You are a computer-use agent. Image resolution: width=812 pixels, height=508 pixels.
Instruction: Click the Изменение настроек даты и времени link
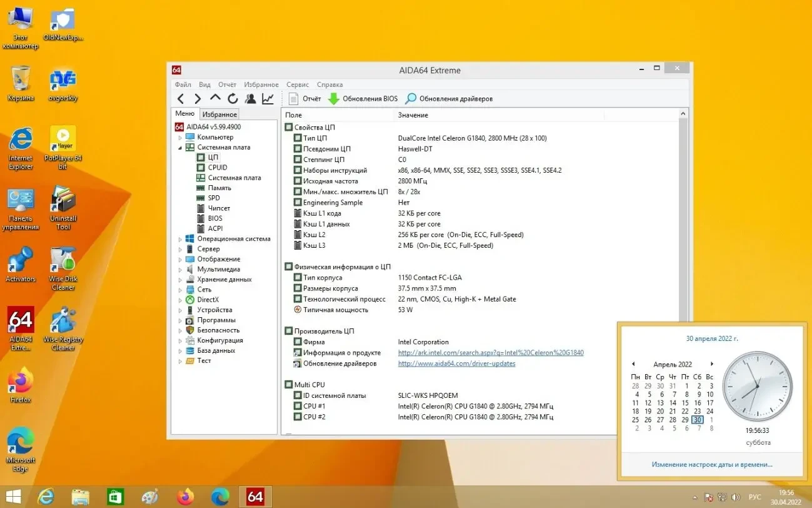pos(711,464)
